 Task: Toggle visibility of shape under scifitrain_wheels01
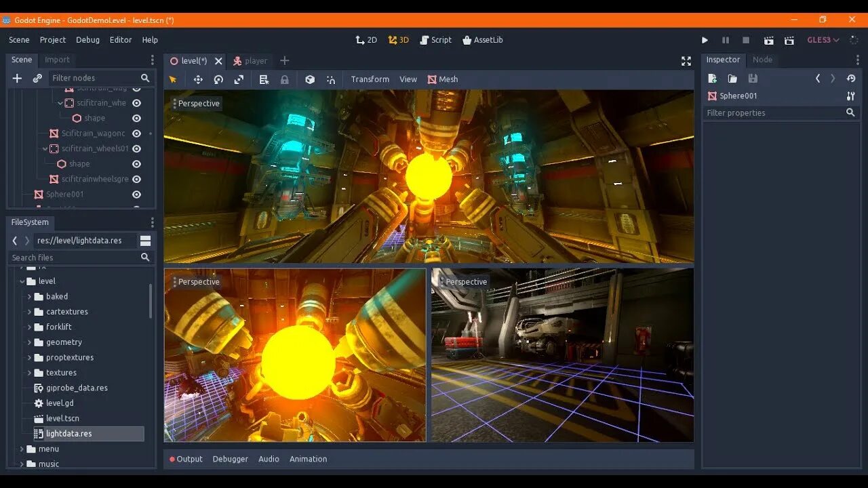pos(136,164)
